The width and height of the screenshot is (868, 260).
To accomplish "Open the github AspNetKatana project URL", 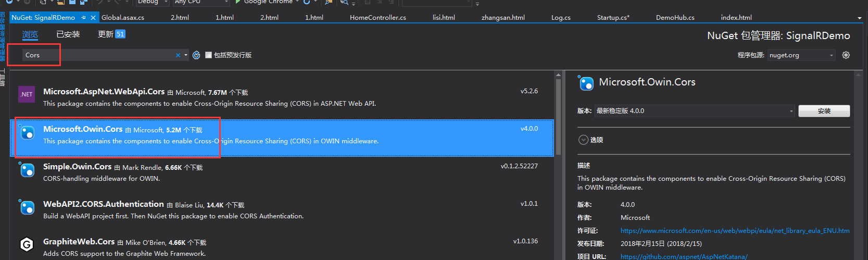I will 684,256.
